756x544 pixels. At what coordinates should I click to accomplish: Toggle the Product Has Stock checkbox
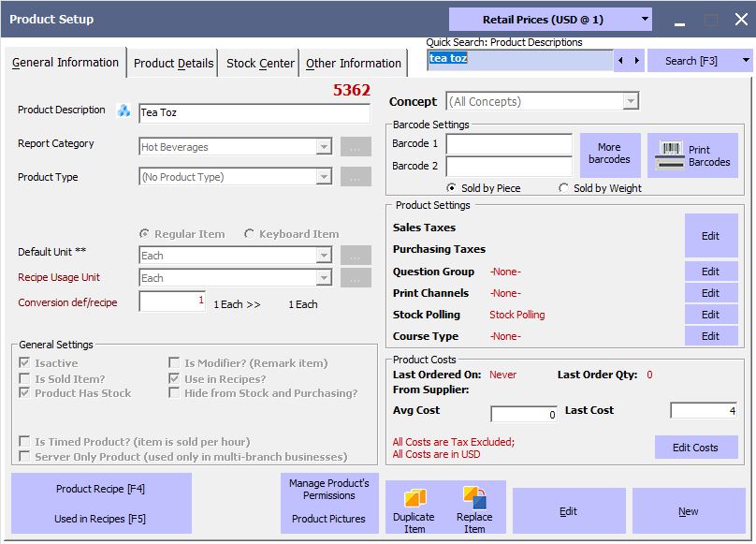pos(24,393)
